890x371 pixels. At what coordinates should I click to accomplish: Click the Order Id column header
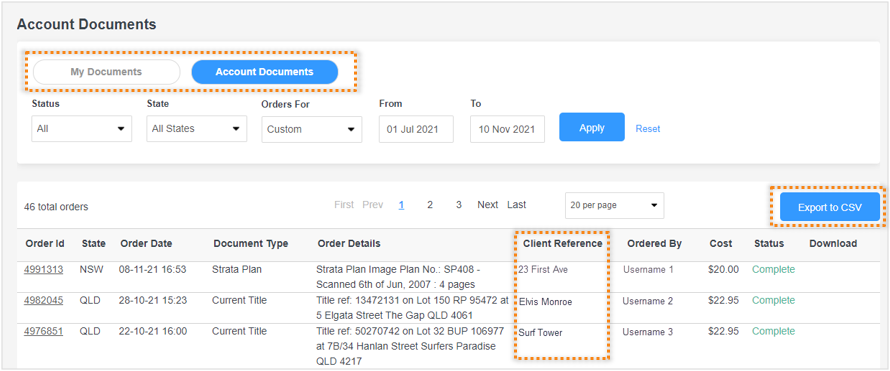45,243
